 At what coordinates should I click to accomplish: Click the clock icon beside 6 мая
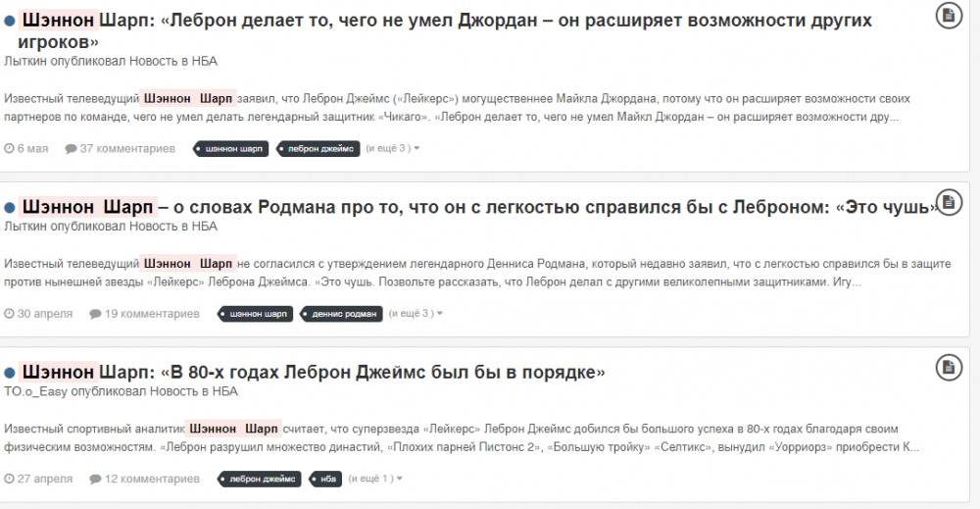9,148
